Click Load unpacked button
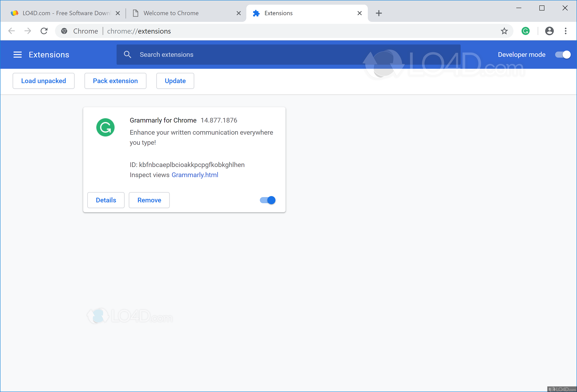 point(44,81)
